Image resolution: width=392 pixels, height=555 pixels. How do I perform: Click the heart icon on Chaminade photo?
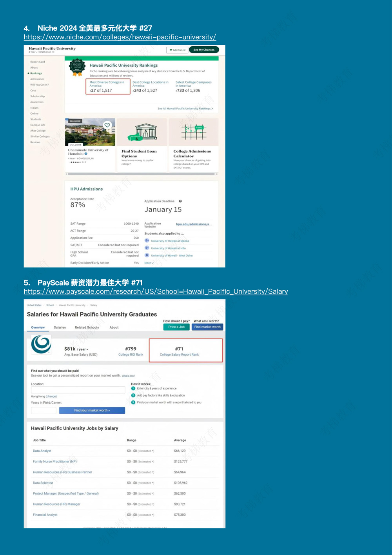107,125
